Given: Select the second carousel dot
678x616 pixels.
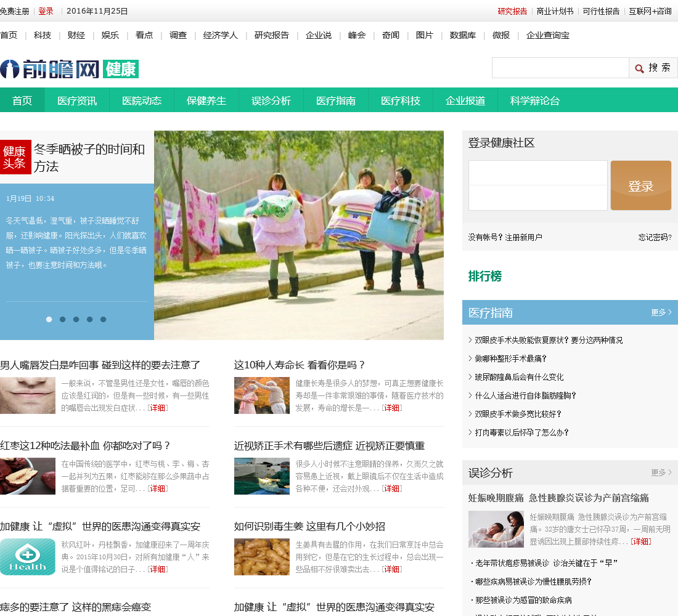Looking at the screenshot, I should (63, 320).
